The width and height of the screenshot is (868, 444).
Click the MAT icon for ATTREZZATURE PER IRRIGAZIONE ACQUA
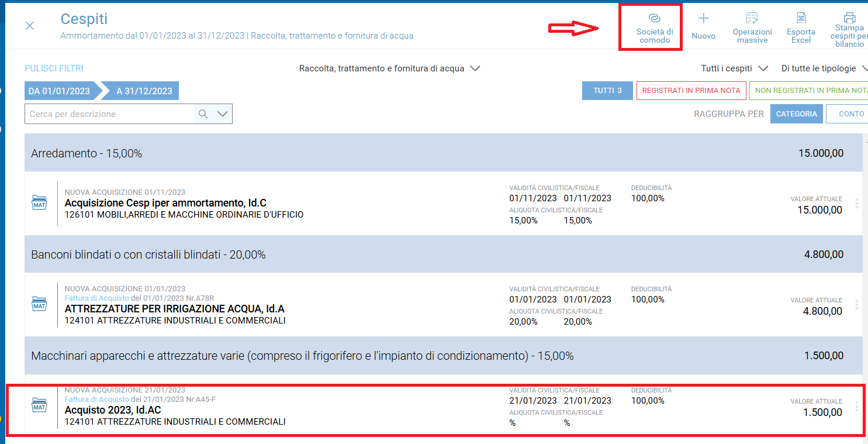point(39,304)
